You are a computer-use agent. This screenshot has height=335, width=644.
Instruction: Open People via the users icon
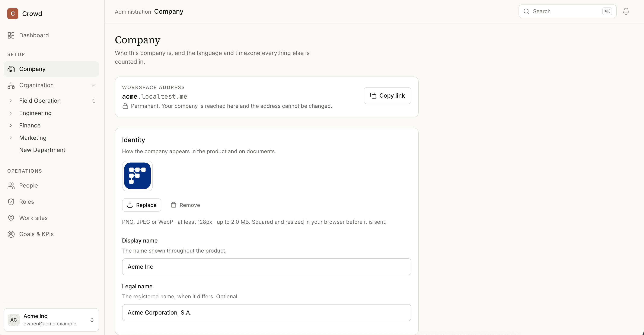[11, 185]
